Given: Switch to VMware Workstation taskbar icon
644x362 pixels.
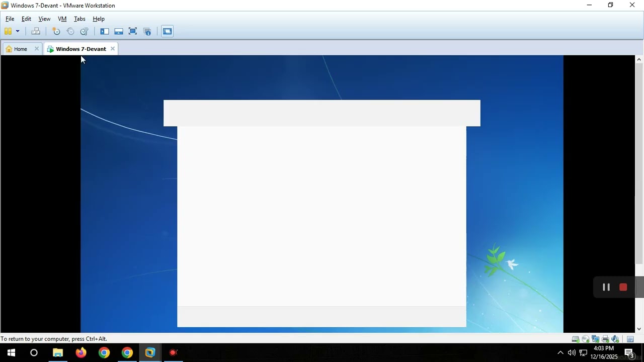Looking at the screenshot, I should click(150, 353).
